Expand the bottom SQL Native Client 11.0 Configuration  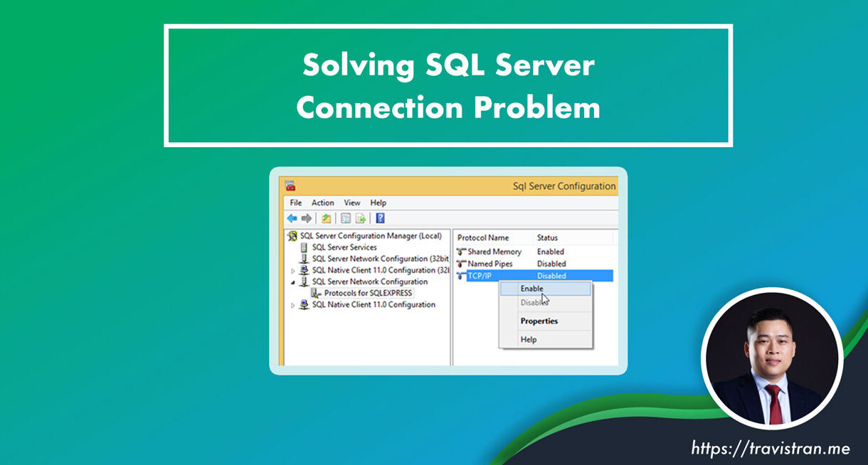click(x=292, y=304)
